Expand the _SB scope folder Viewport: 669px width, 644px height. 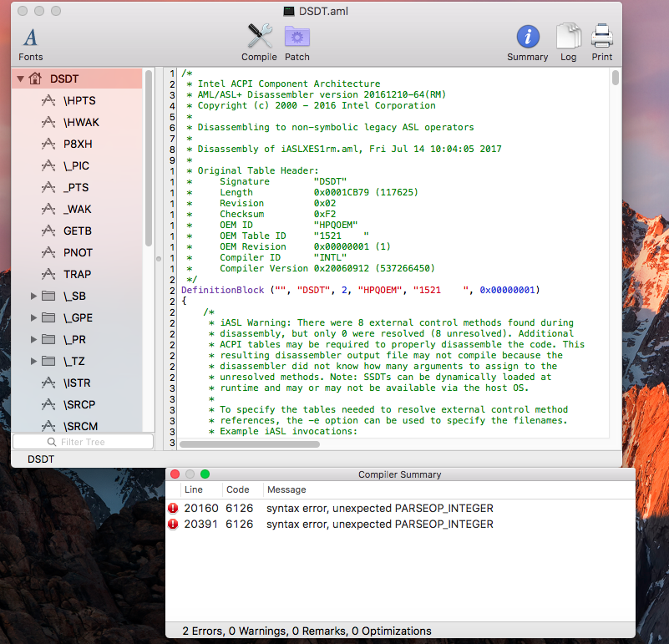(34, 296)
